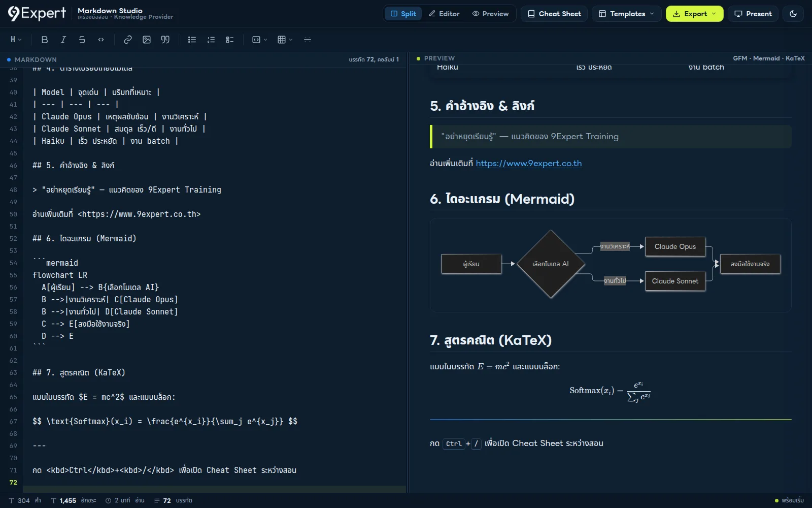Viewport: 812px width, 508px height.
Task: Click the GFM · Mermaid · KaTeX label
Action: 769,58
